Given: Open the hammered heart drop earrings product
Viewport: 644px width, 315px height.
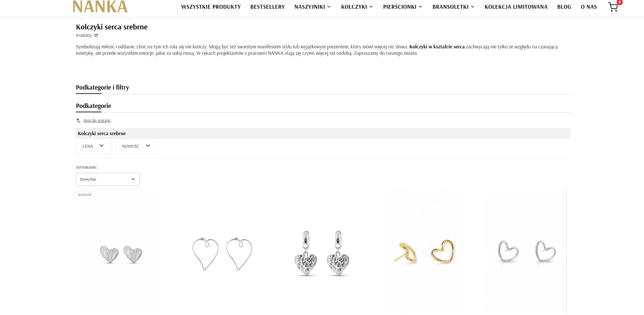Looking at the screenshot, I should (322, 253).
